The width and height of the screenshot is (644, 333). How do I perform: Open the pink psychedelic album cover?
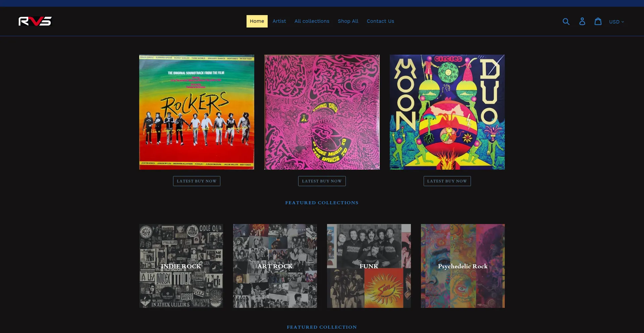(322, 112)
